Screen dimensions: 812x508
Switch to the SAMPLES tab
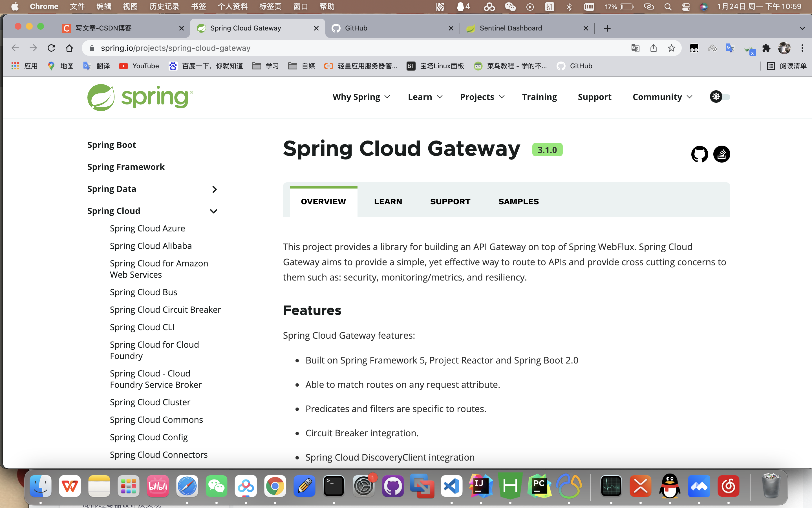point(518,201)
